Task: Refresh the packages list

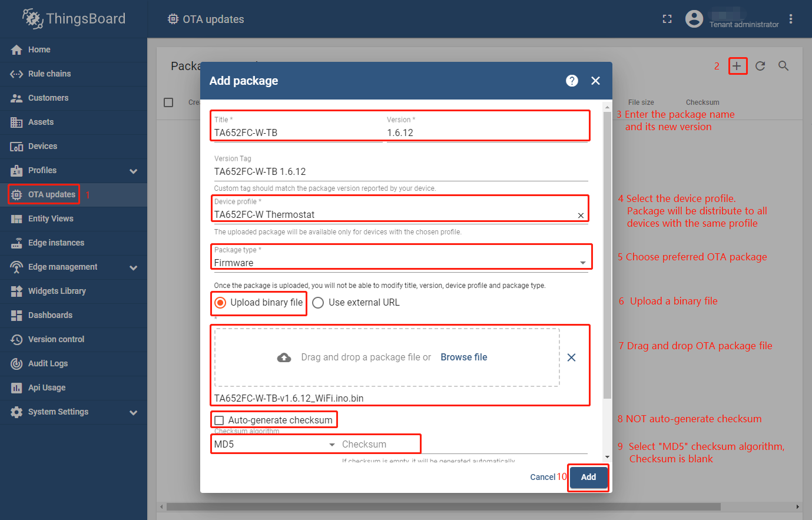Action: [760, 66]
